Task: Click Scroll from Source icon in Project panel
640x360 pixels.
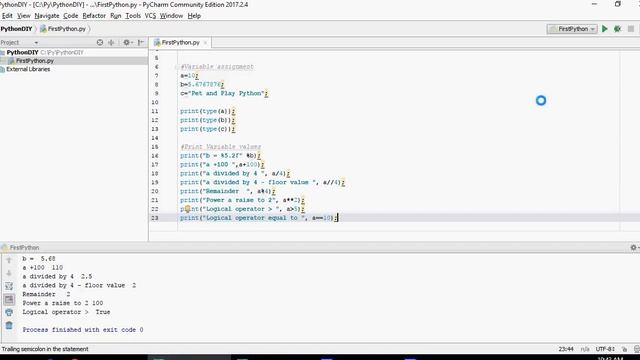Action: (x=100, y=42)
